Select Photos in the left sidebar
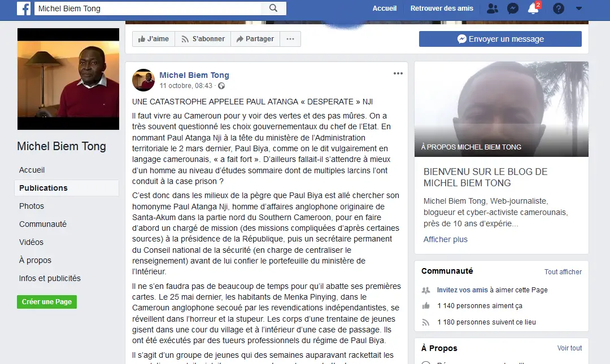This screenshot has width=610, height=364. pos(32,206)
